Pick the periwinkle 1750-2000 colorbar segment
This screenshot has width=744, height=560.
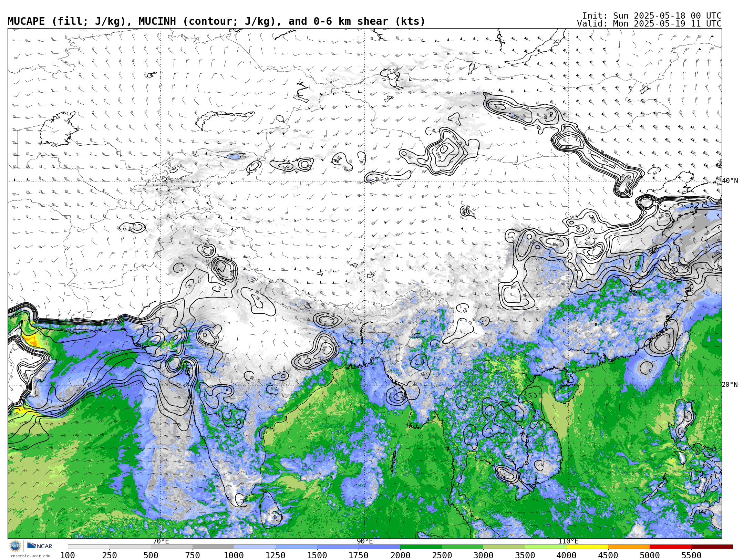tap(379, 547)
